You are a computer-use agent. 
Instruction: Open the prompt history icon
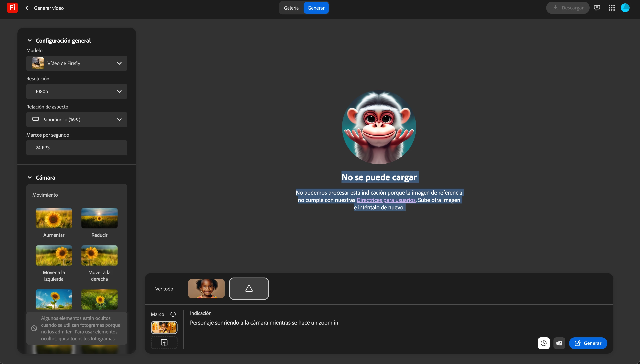tap(543, 343)
